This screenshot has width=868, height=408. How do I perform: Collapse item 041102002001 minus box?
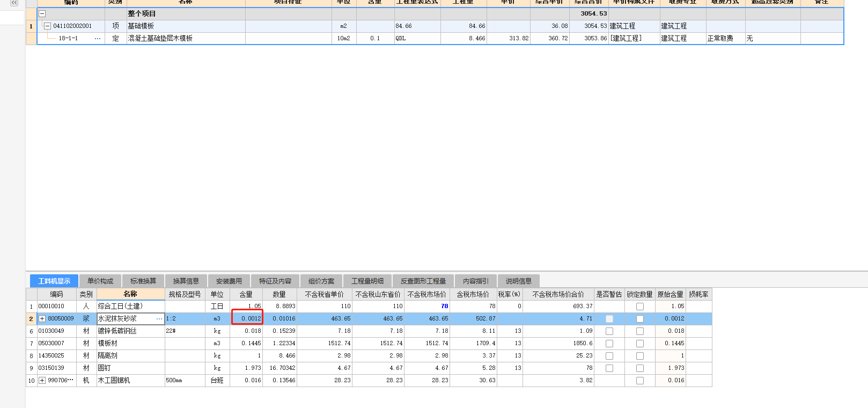coord(48,26)
